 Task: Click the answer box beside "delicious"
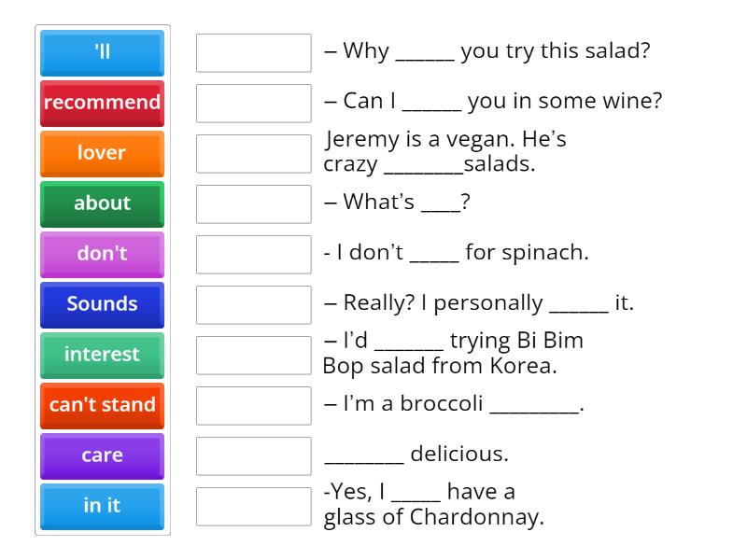click(x=253, y=456)
